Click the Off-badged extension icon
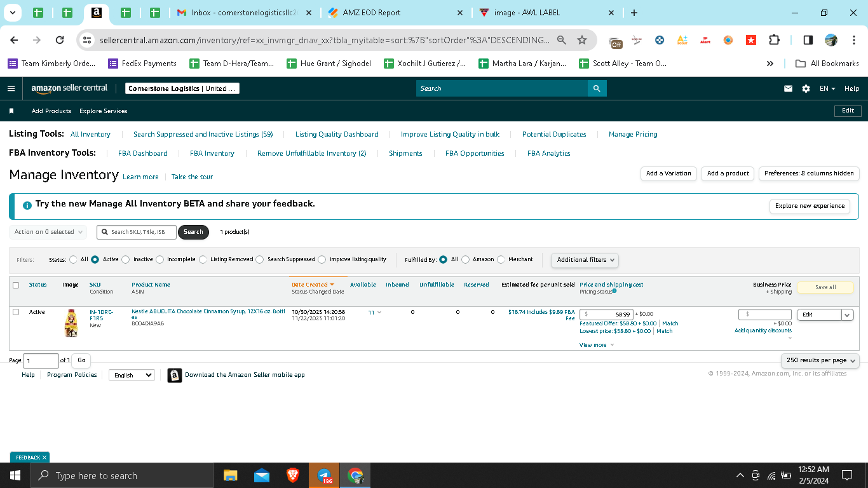The height and width of the screenshot is (488, 868). coord(616,41)
